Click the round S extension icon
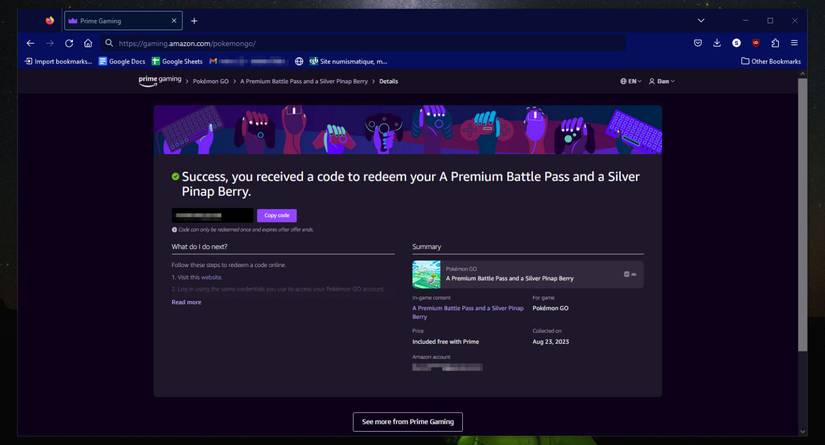Viewport: 825px width, 445px height. [x=737, y=43]
